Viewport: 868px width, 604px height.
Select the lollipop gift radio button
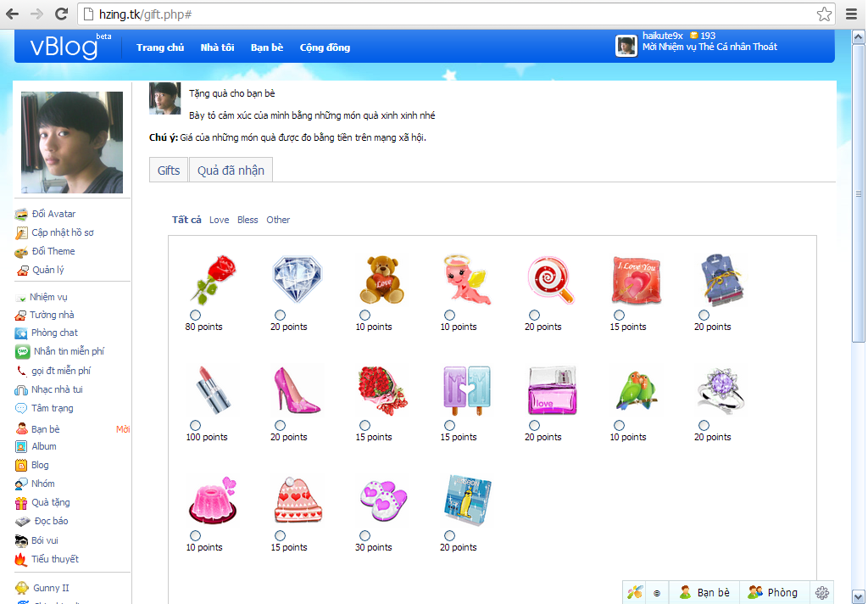pos(534,316)
